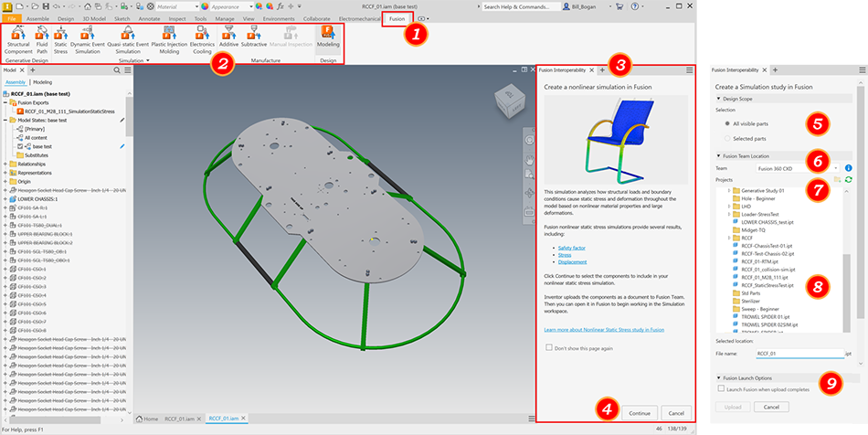This screenshot has height=435, width=868.
Task: Expand the Relationships node in browser
Action: coord(5,164)
